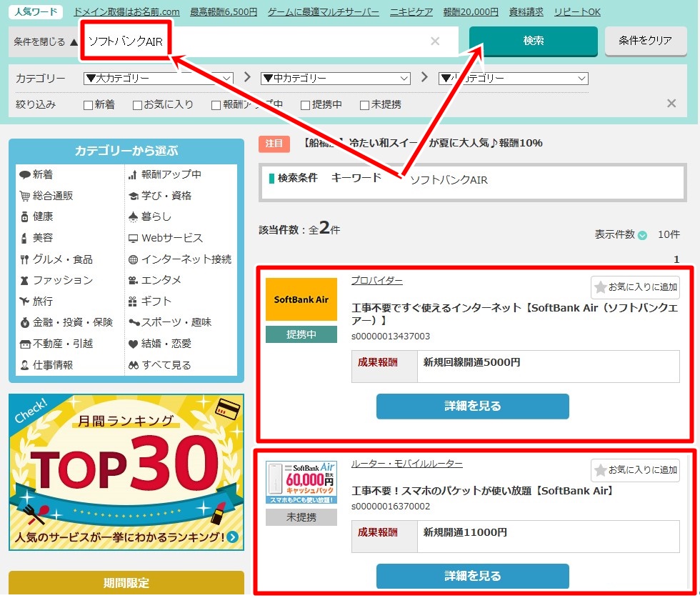The image size is (700, 598).
Task: Open the 期間限定 banner
Action: coord(126,583)
